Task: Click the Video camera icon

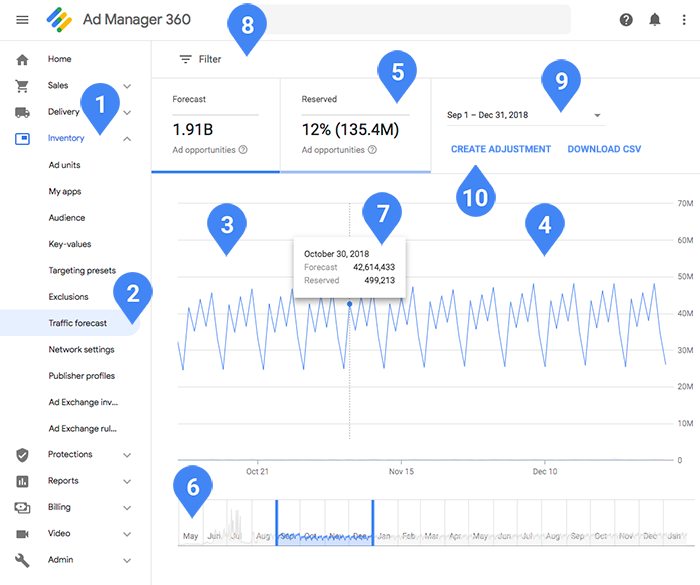Action: point(22,534)
